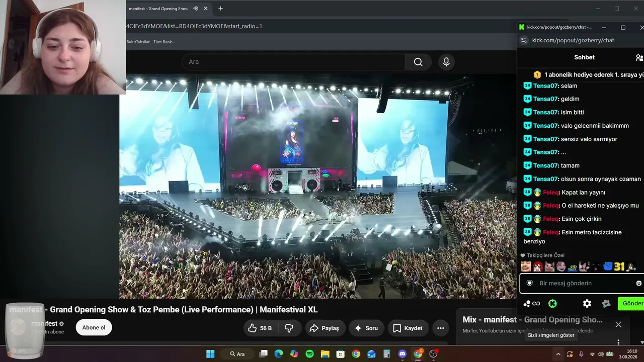This screenshot has height=362, width=644.
Task: Open Windows Start menu
Action: 210,354
